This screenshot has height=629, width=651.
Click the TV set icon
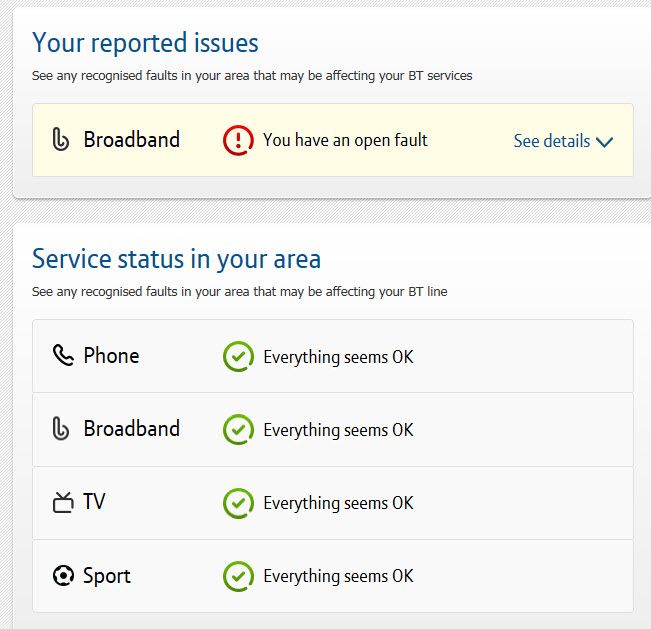pos(63,502)
